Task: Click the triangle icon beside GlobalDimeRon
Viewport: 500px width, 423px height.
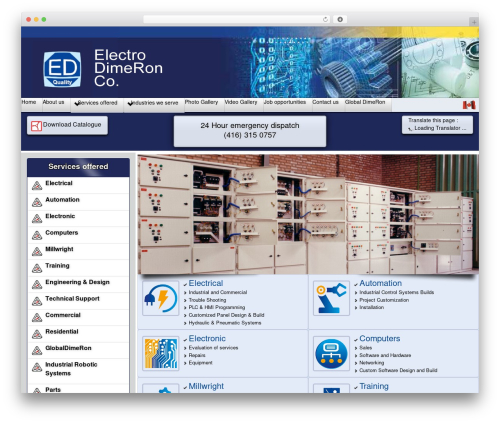Action: 37,351
